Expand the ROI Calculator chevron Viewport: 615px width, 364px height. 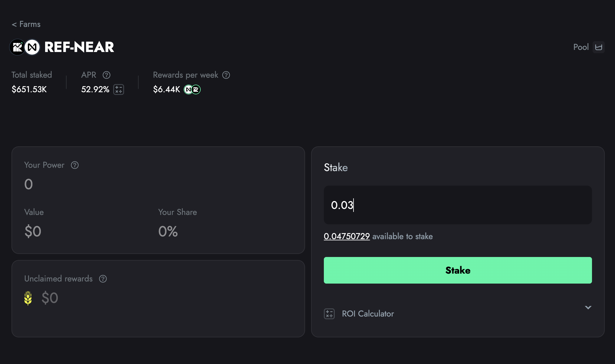click(x=588, y=308)
